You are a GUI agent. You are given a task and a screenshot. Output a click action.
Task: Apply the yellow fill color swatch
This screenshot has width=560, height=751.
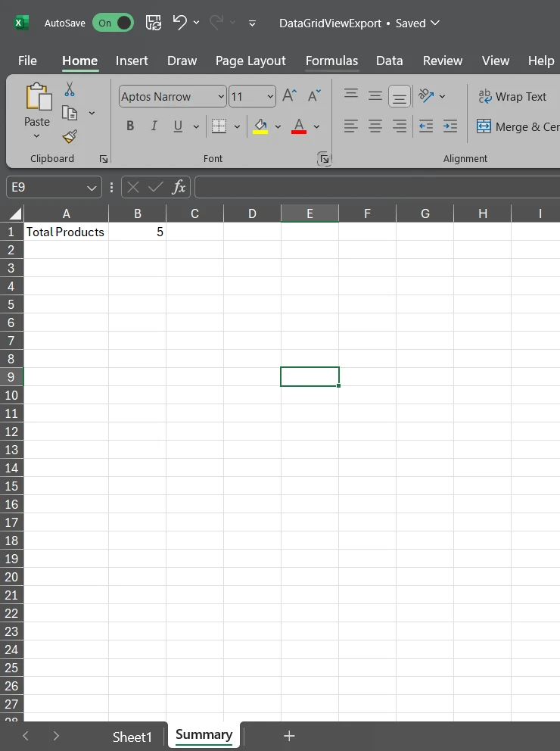[260, 126]
